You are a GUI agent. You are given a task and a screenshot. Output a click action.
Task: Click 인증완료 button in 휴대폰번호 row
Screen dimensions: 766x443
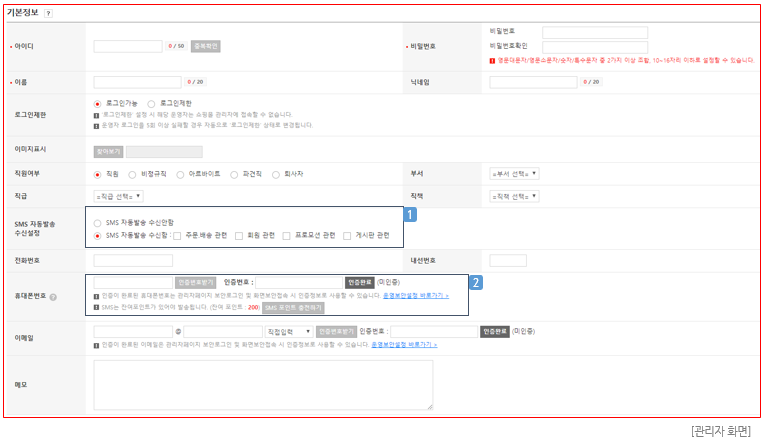[360, 283]
